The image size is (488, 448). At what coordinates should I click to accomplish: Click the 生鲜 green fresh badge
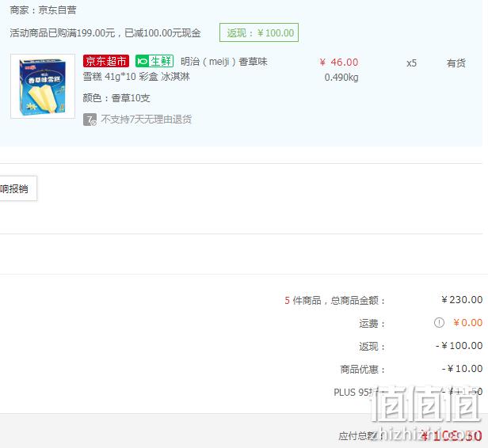point(154,61)
